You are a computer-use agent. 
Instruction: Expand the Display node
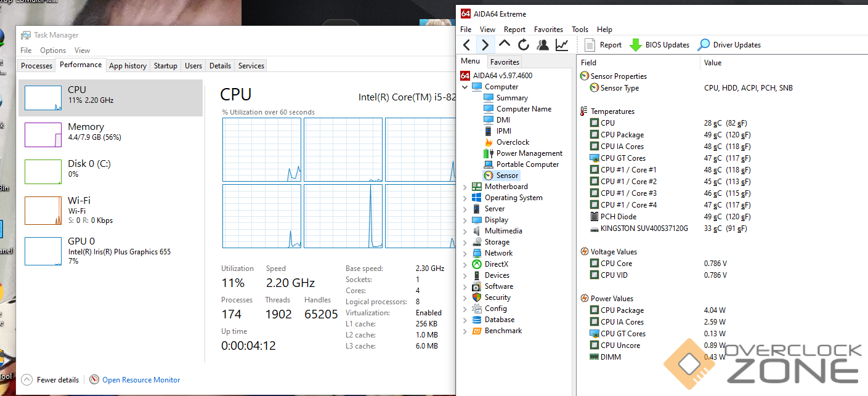(x=464, y=220)
